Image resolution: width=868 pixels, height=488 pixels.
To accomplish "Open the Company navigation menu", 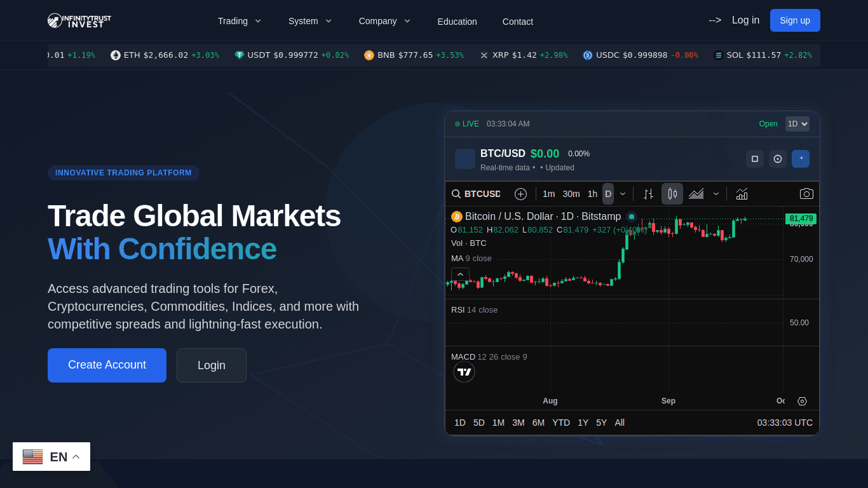I will 384,21.
